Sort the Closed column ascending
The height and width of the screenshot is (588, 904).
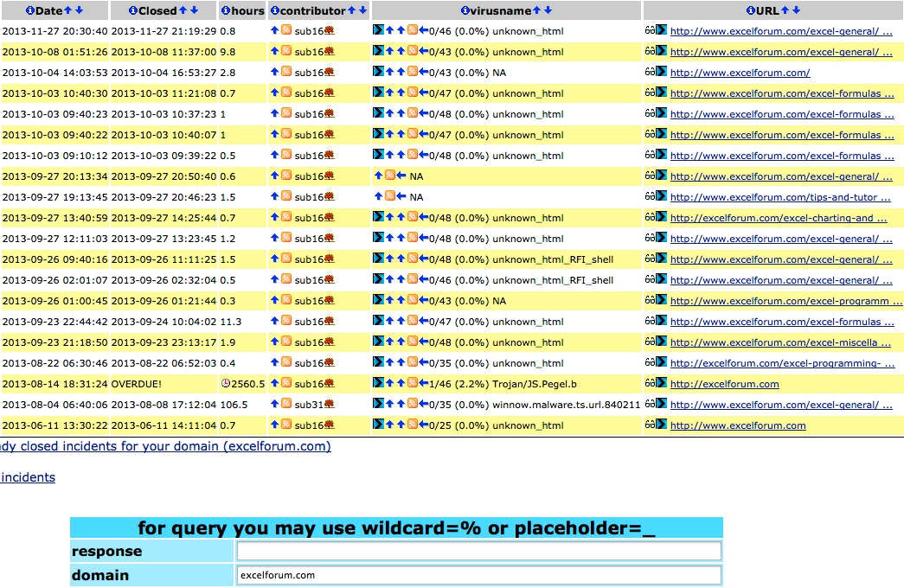coord(183,10)
